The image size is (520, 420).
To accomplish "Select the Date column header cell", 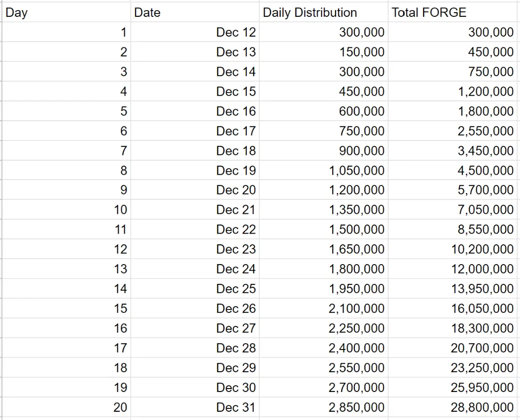I will click(x=195, y=12).
